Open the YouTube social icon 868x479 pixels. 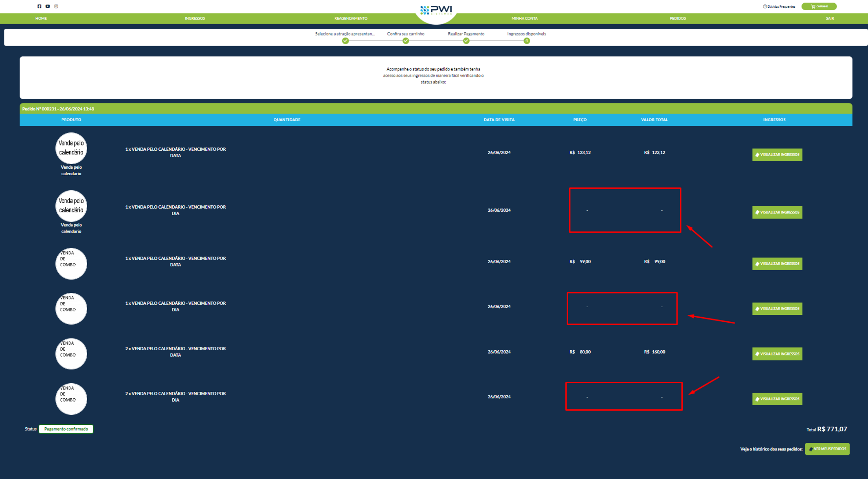coord(48,6)
